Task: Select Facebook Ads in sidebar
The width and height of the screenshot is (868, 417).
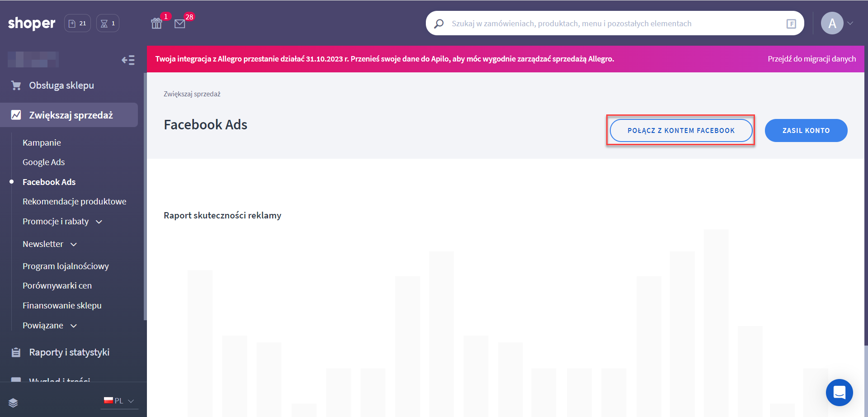Action: [49, 182]
